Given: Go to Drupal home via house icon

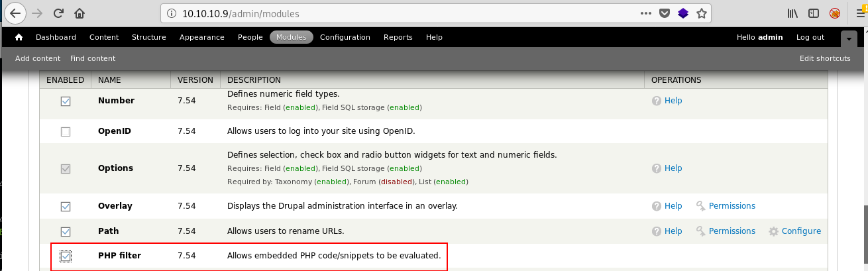Looking at the screenshot, I should pyautogui.click(x=19, y=37).
